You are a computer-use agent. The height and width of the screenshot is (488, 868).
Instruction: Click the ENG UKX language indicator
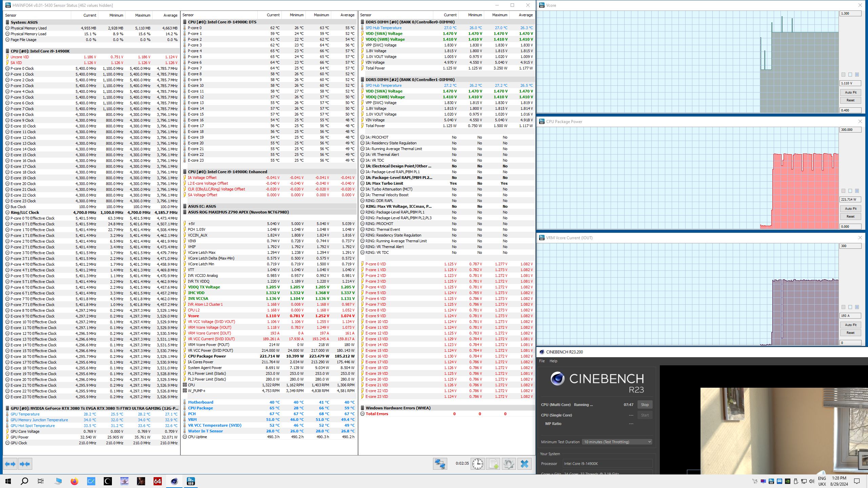pos(822,481)
